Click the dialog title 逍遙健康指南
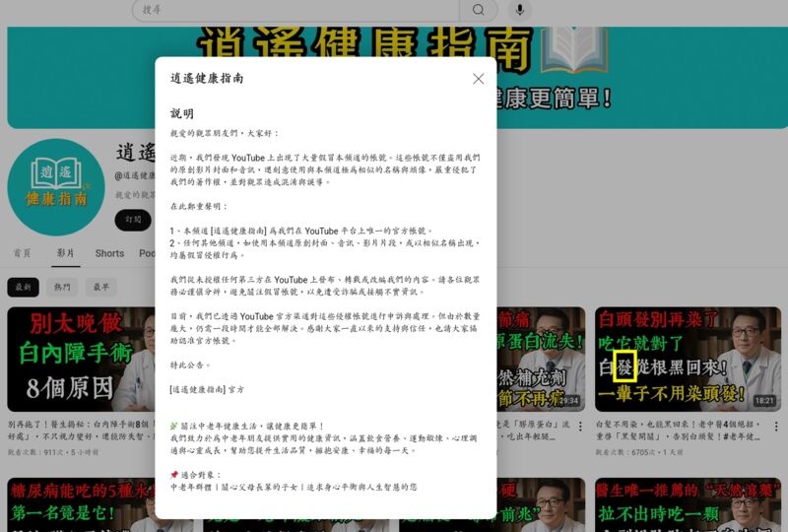 [x=207, y=79]
